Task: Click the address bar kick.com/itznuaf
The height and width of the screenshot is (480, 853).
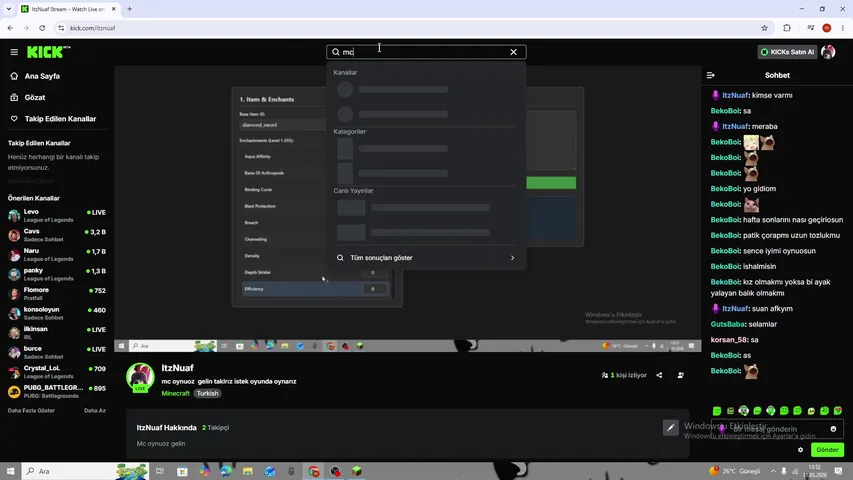Action: point(92,28)
